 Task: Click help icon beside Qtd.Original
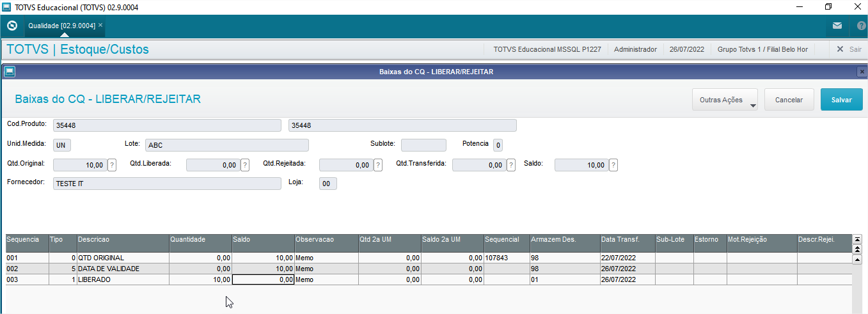pyautogui.click(x=112, y=165)
